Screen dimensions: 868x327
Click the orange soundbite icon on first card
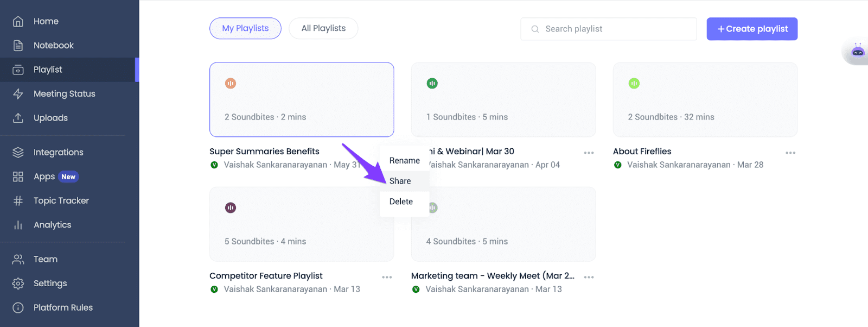[x=231, y=83]
